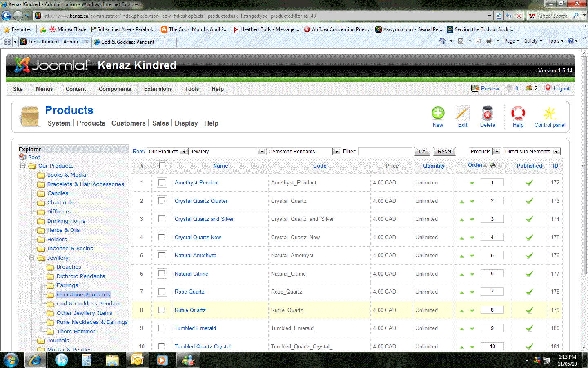Collapse the Our Products tree node
The height and width of the screenshot is (368, 588).
[x=23, y=166]
